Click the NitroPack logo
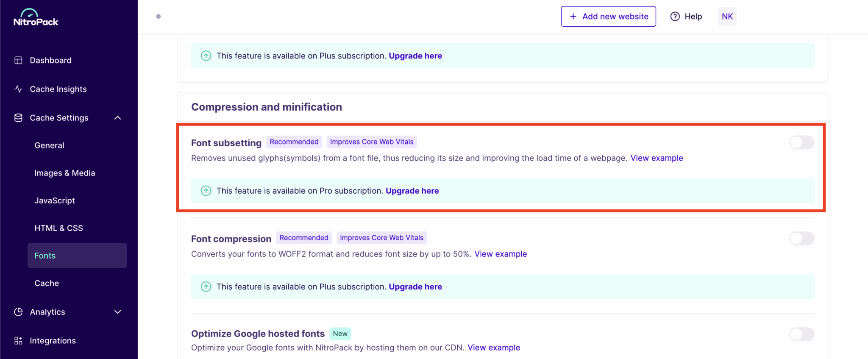 coord(36,17)
